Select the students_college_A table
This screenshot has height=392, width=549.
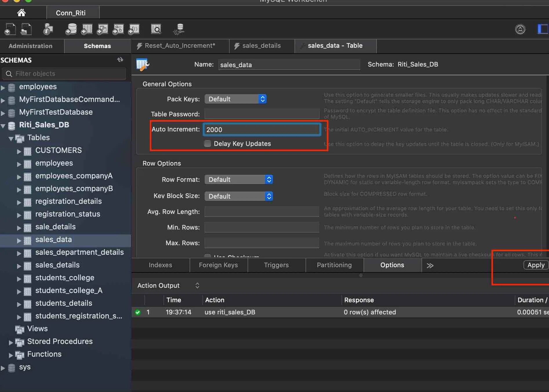[x=69, y=291]
